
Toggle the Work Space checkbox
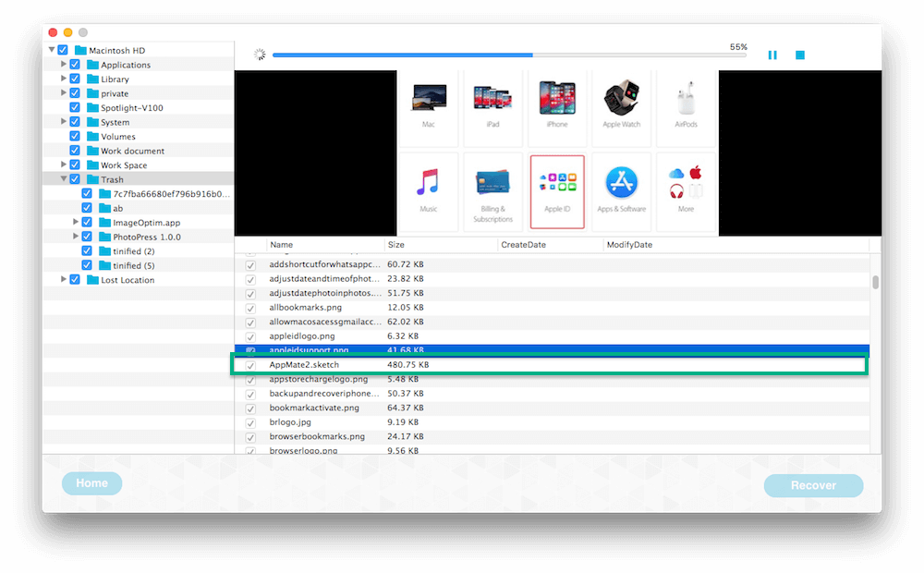point(75,165)
